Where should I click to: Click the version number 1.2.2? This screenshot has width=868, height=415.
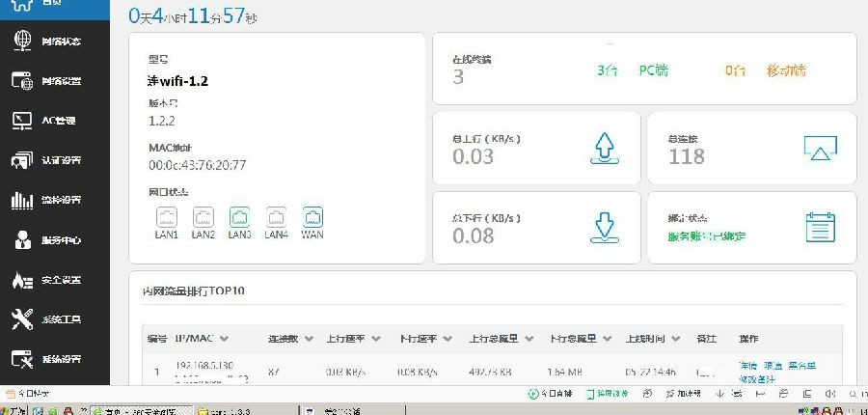[x=162, y=121]
